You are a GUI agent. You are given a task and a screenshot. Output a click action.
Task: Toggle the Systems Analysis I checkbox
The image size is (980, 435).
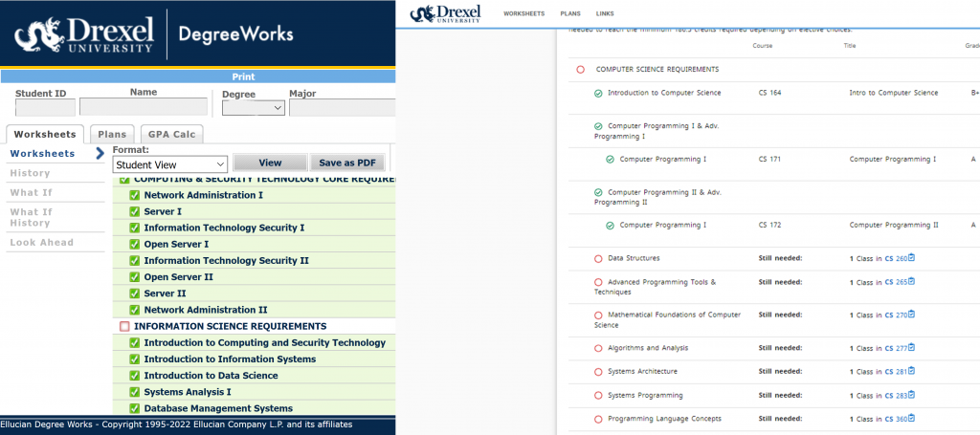coord(134,392)
